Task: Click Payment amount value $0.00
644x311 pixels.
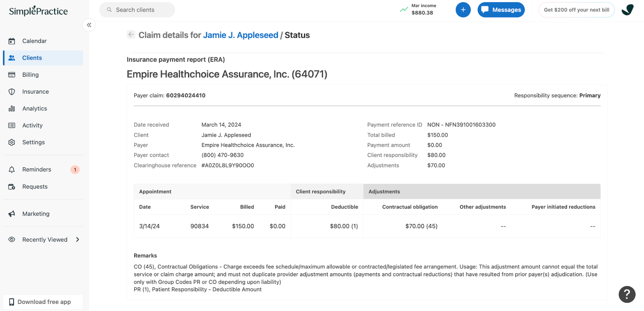Action: pos(435,145)
